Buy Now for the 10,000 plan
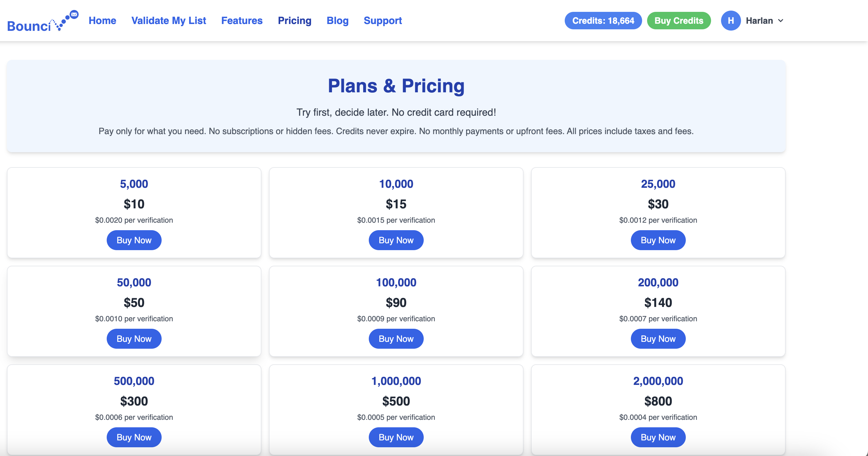Viewport: 868px width, 456px height. coord(396,240)
